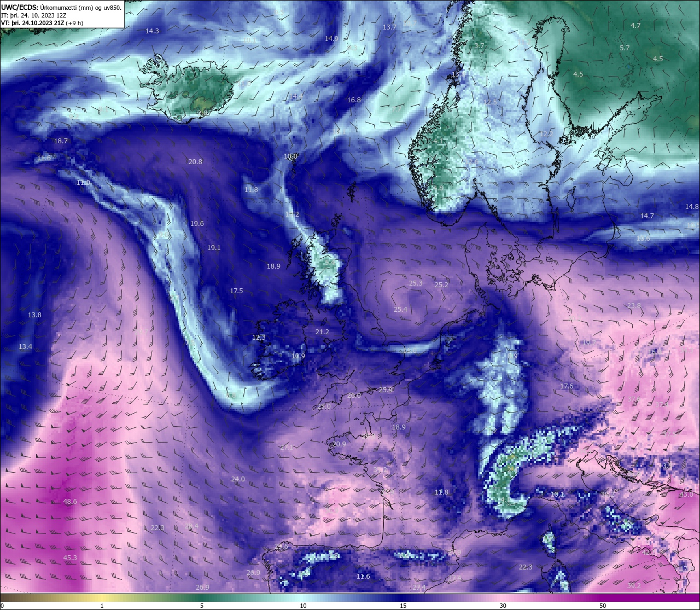Click the legend tick label 5
The height and width of the screenshot is (610, 700).
[202, 606]
